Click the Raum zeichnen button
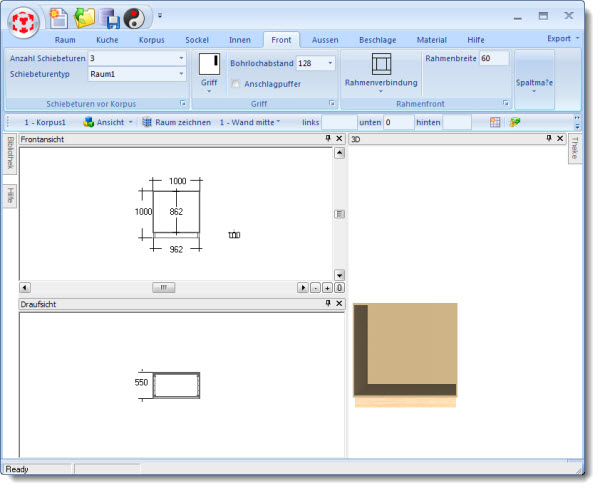This screenshot has height=490, width=600. point(177,122)
